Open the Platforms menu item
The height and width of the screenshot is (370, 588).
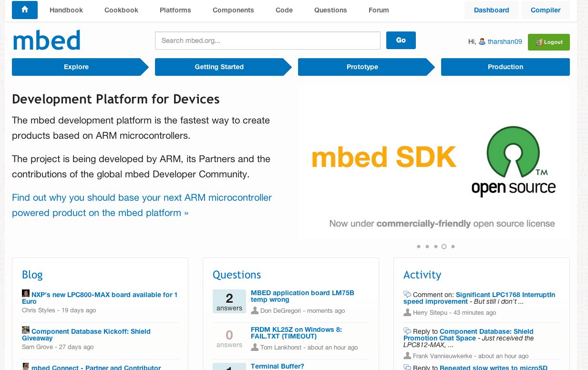[175, 10]
